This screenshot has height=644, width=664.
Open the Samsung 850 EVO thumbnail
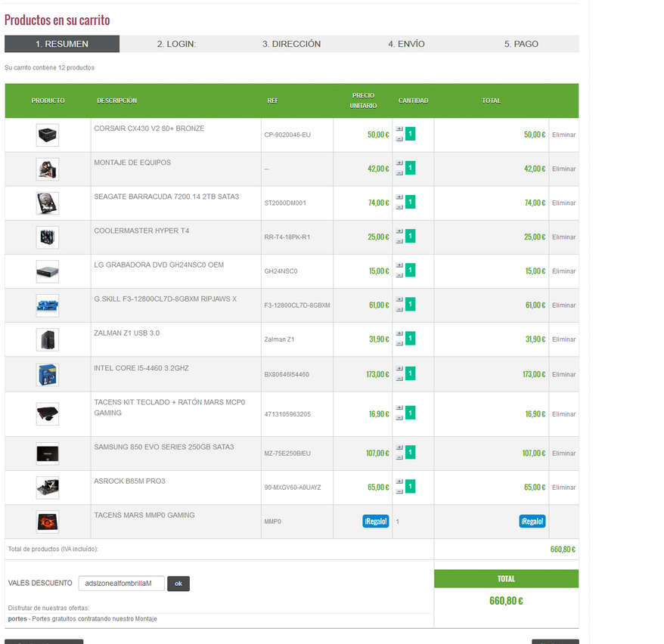point(48,454)
